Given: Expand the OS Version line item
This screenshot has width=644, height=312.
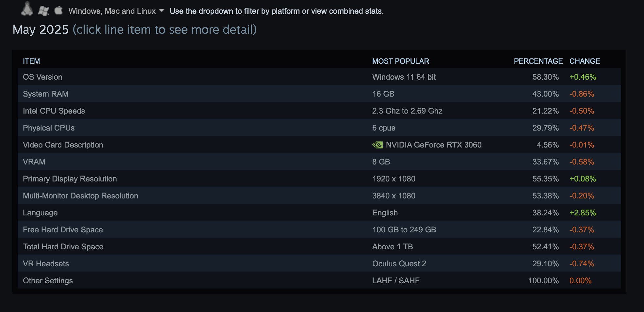Looking at the screenshot, I should coord(319,77).
